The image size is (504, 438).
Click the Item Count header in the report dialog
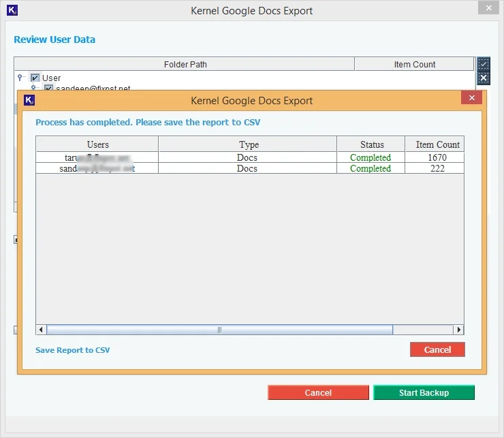pos(435,144)
